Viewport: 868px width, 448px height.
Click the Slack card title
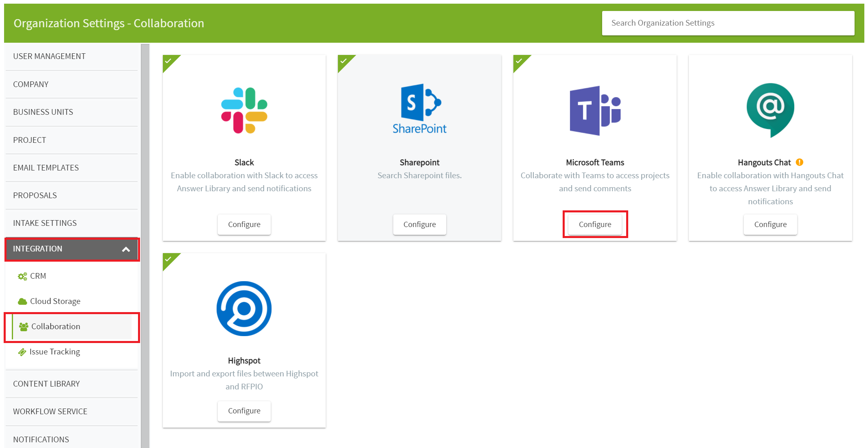(244, 162)
